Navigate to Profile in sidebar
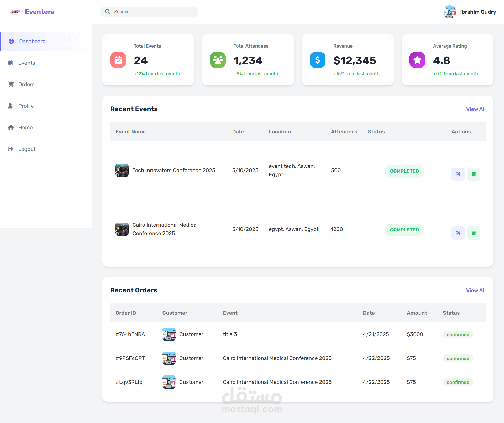The image size is (504, 423). [26, 106]
